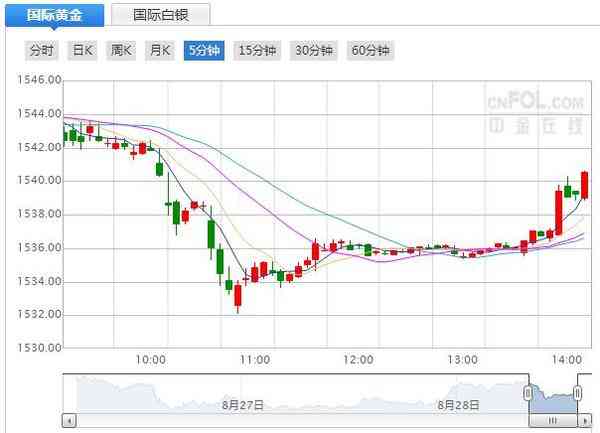Select the 60分钟 interval
Screen dimensions: 600x433
click(370, 50)
